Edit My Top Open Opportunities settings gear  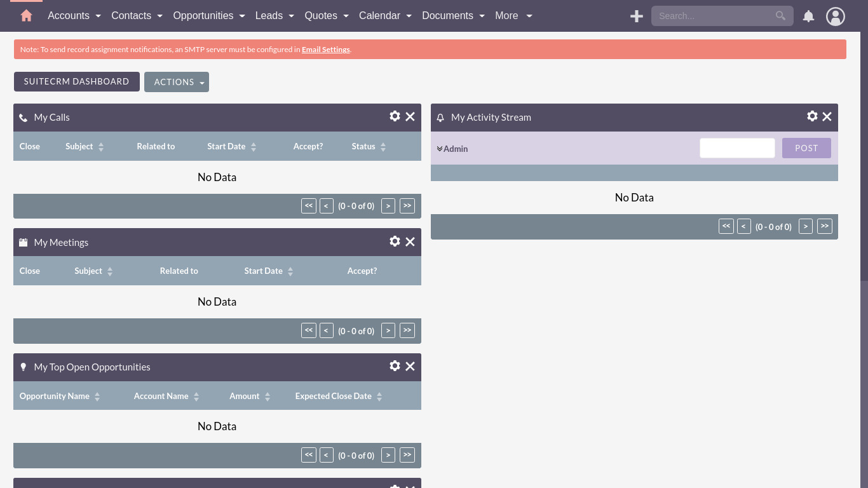[395, 366]
